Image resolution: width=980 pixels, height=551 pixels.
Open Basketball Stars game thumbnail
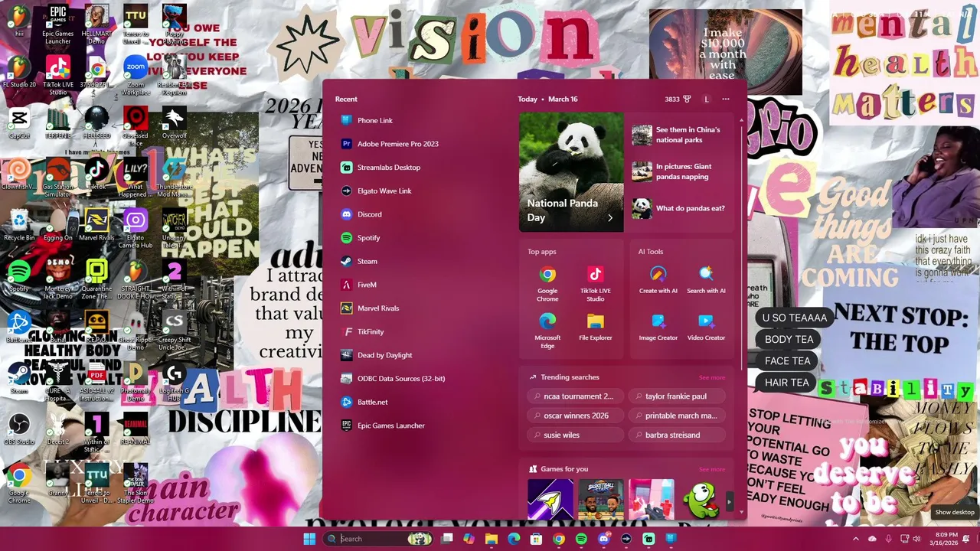coord(601,499)
